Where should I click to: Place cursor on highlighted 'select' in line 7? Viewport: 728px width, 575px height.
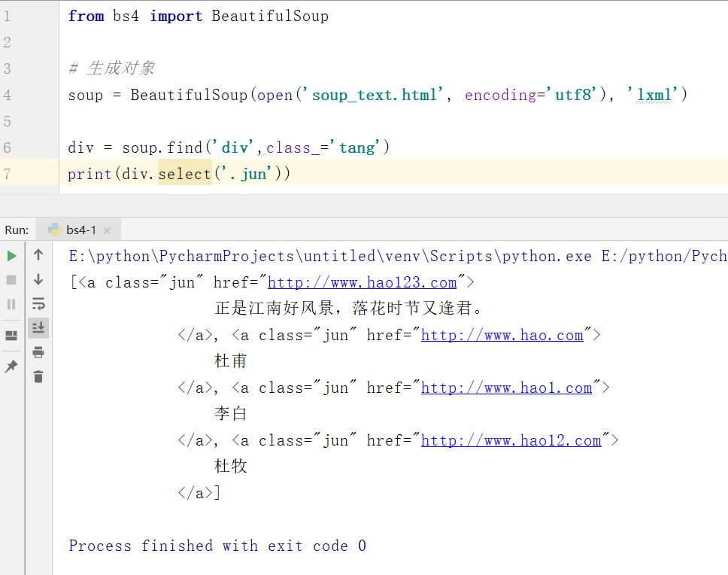(x=185, y=174)
